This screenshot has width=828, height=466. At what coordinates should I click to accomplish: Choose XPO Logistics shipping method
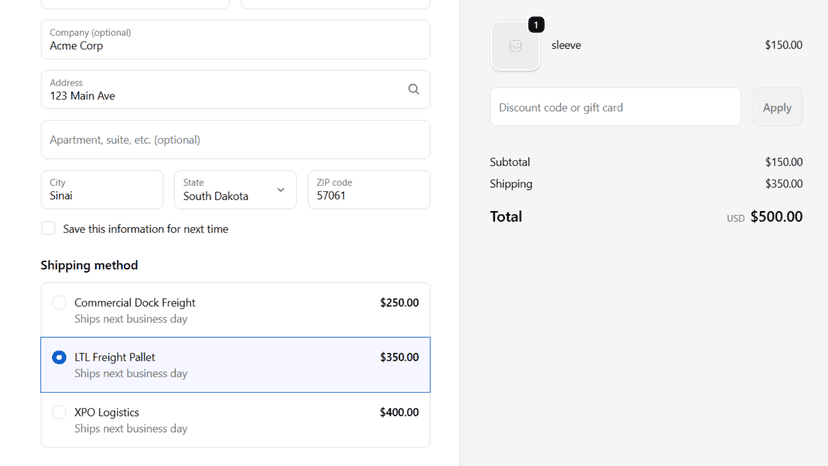click(x=236, y=420)
